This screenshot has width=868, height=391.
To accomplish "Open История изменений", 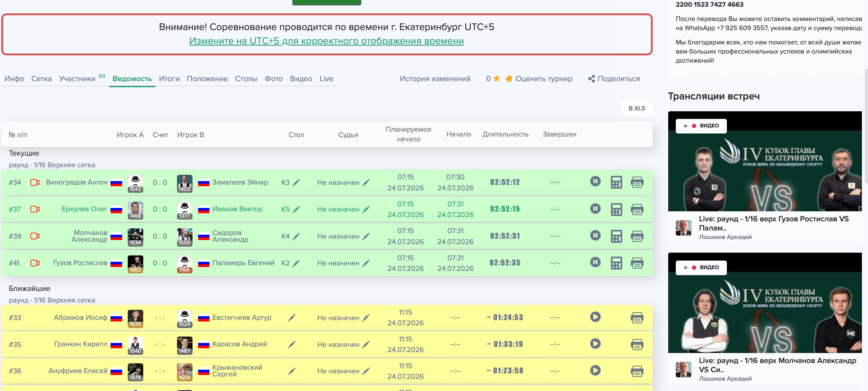I will pos(435,79).
